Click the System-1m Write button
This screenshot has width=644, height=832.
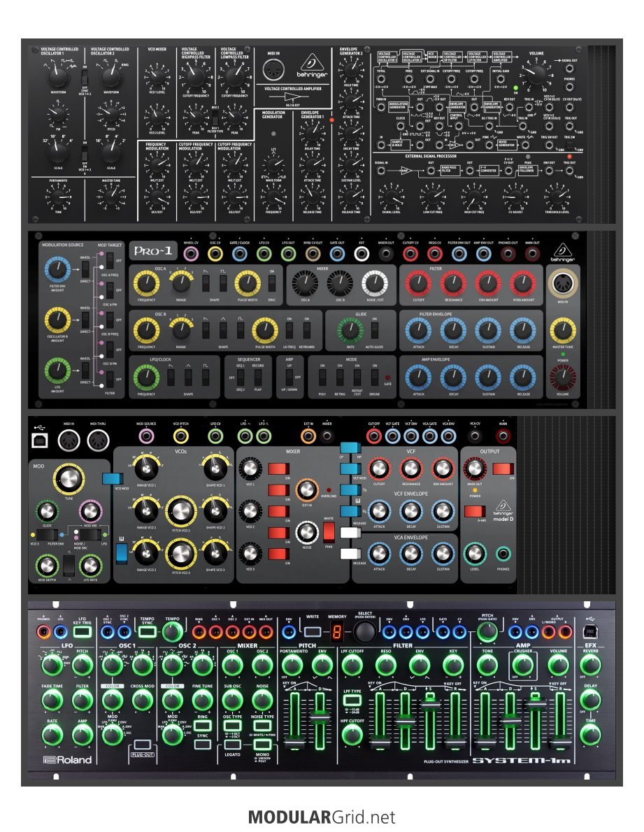(x=313, y=631)
